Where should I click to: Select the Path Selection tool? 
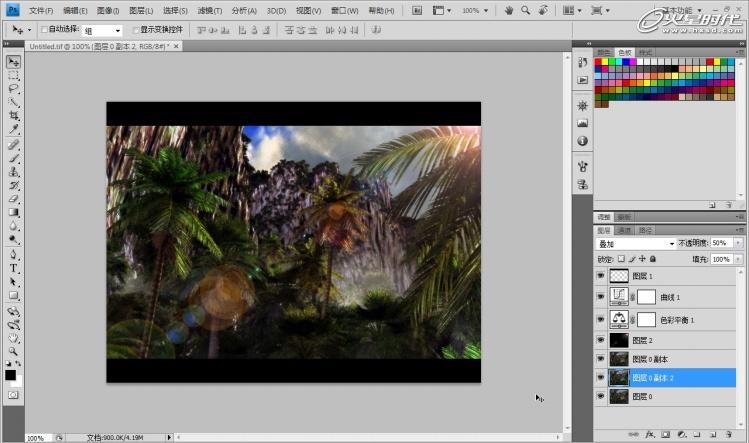(13, 281)
